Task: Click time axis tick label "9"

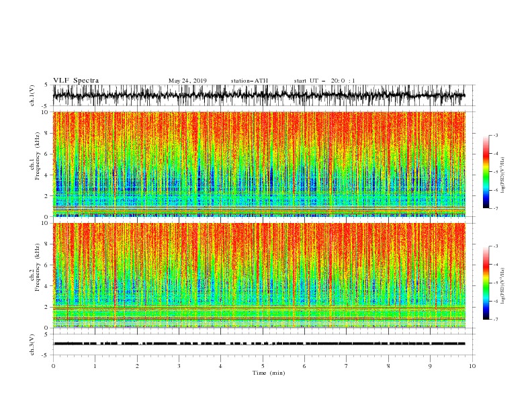Action: tap(430, 366)
